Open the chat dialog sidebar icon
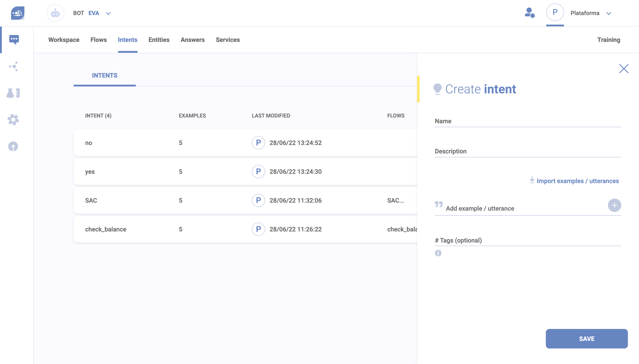Screen dimensions: 639x364 pos(14,39)
